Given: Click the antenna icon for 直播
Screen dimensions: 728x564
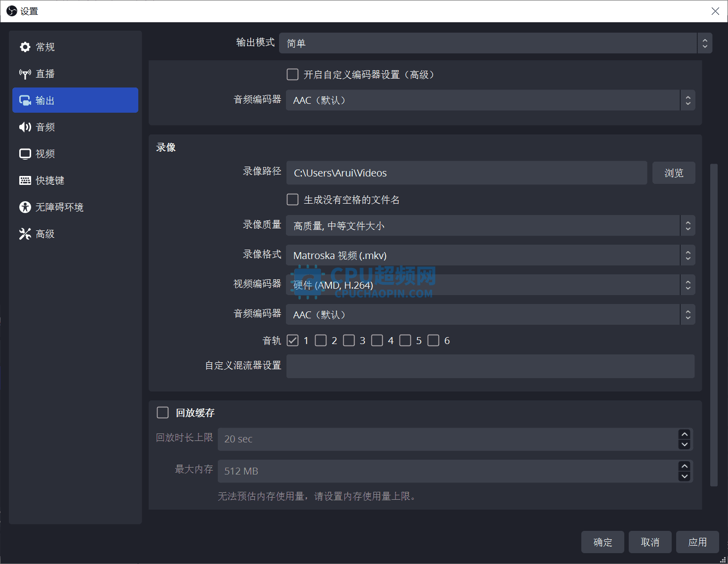Looking at the screenshot, I should pos(25,74).
